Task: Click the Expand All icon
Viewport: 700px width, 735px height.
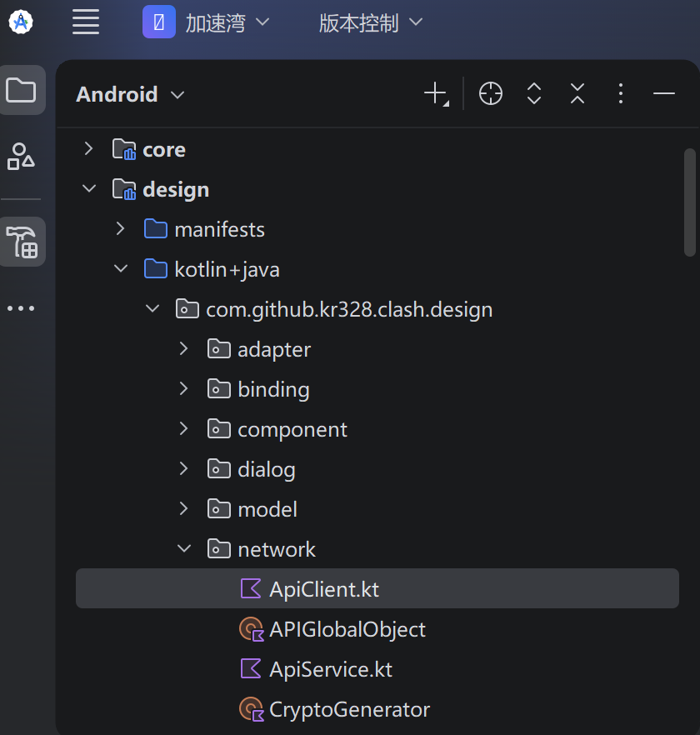Action: tap(534, 93)
